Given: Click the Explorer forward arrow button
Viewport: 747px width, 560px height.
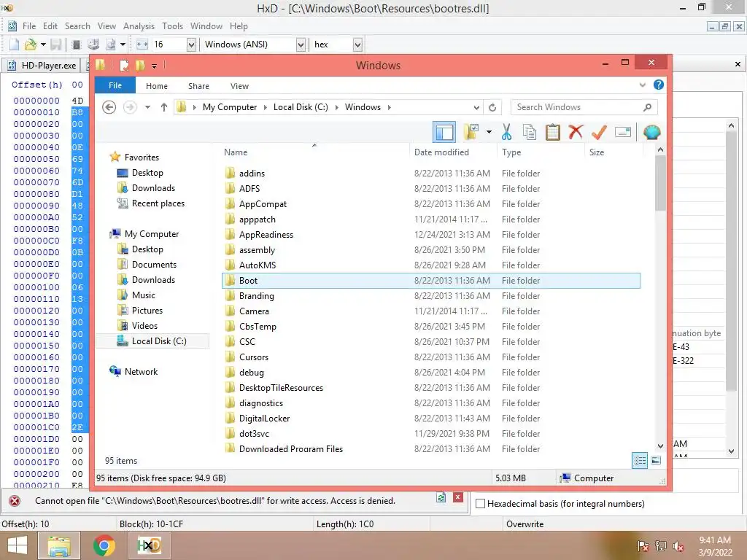Looking at the screenshot, I should (130, 107).
